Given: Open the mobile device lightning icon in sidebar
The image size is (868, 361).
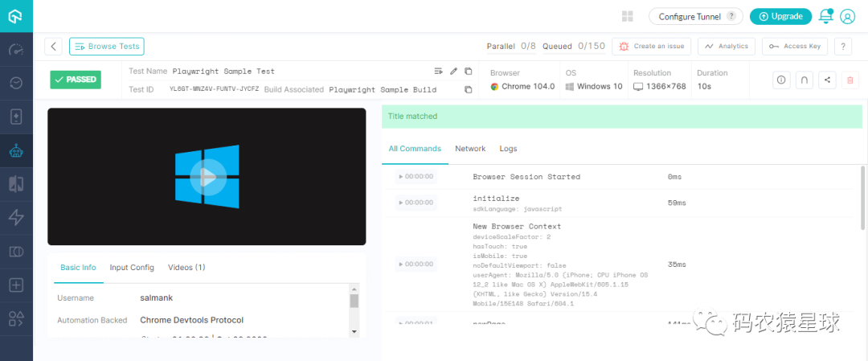Looking at the screenshot, I should pyautogui.click(x=16, y=117).
